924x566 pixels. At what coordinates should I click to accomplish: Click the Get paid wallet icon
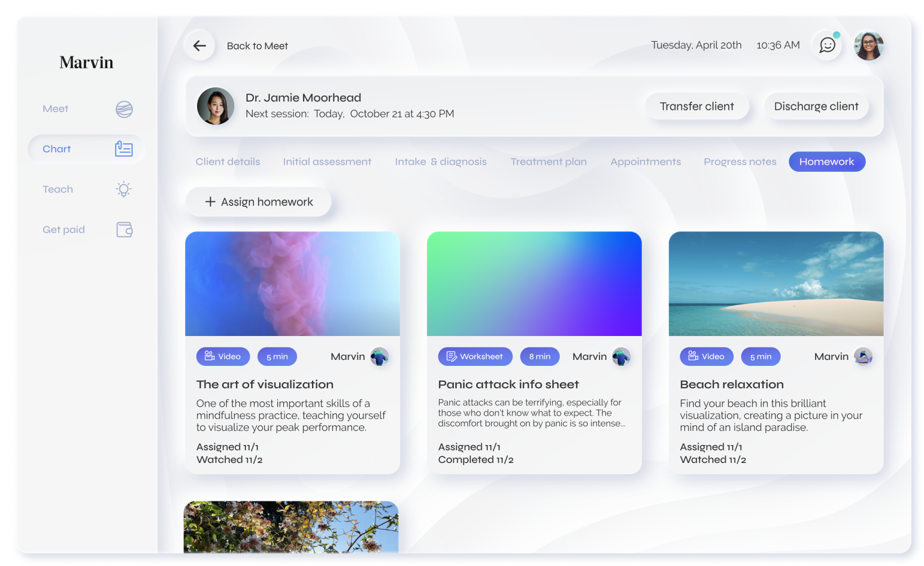(124, 229)
